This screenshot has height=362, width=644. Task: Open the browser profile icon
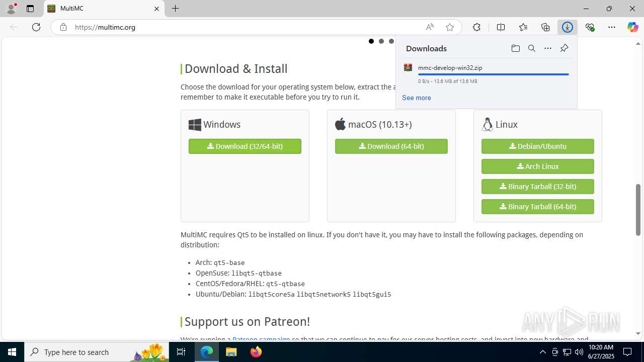pyautogui.click(x=11, y=9)
